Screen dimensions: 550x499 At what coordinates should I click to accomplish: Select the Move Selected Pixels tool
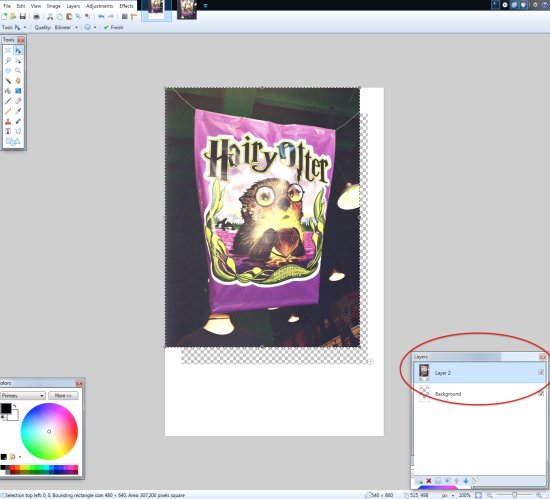(x=18, y=50)
